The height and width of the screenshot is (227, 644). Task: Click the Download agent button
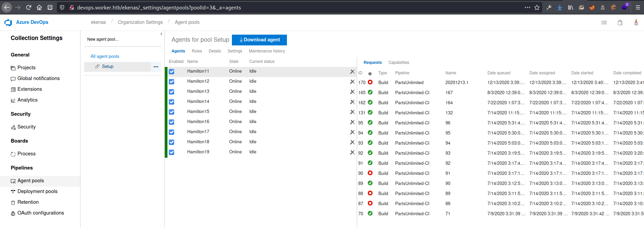coord(259,40)
